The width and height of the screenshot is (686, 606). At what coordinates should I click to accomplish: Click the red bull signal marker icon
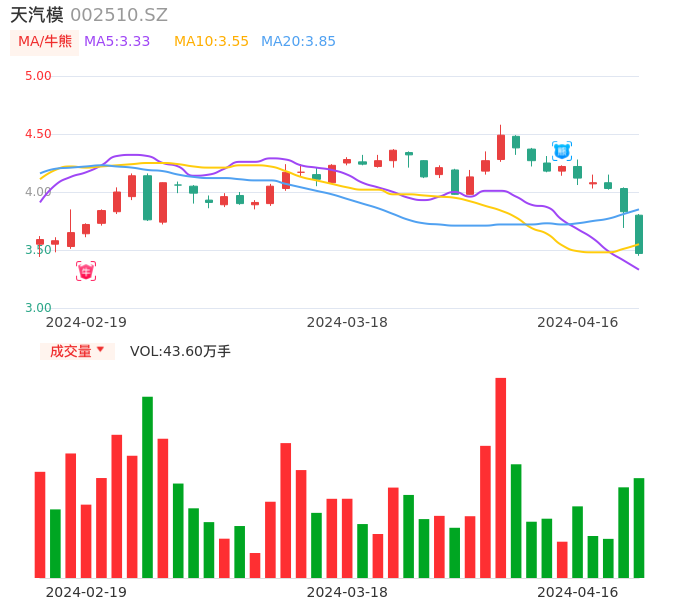86,271
